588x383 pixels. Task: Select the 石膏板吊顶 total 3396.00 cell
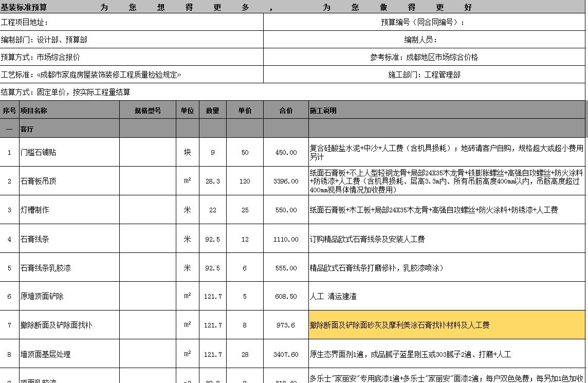[x=286, y=181]
